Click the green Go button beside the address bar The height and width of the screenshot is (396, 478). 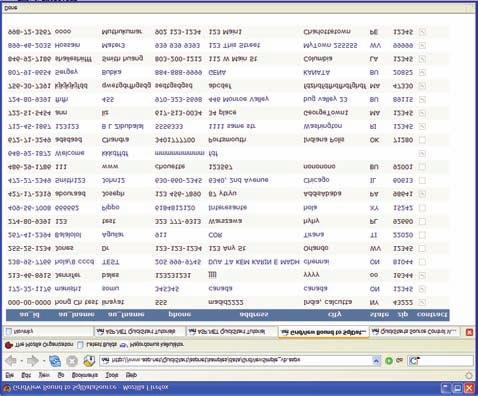click(x=389, y=360)
